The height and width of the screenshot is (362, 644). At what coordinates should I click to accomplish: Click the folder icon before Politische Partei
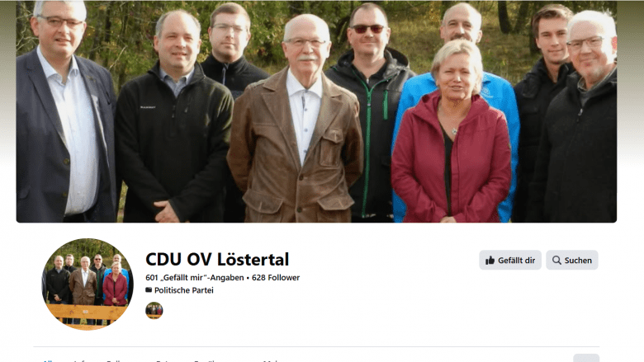coord(149,289)
